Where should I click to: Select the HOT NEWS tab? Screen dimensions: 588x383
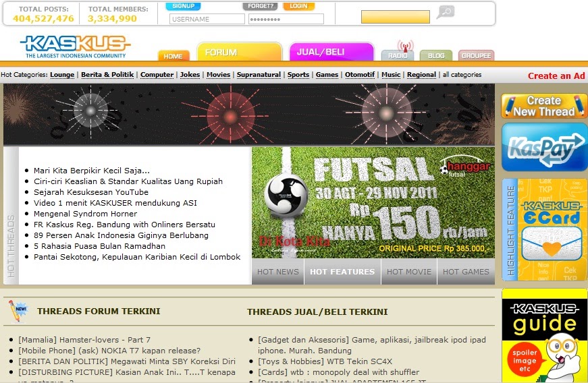tap(278, 272)
